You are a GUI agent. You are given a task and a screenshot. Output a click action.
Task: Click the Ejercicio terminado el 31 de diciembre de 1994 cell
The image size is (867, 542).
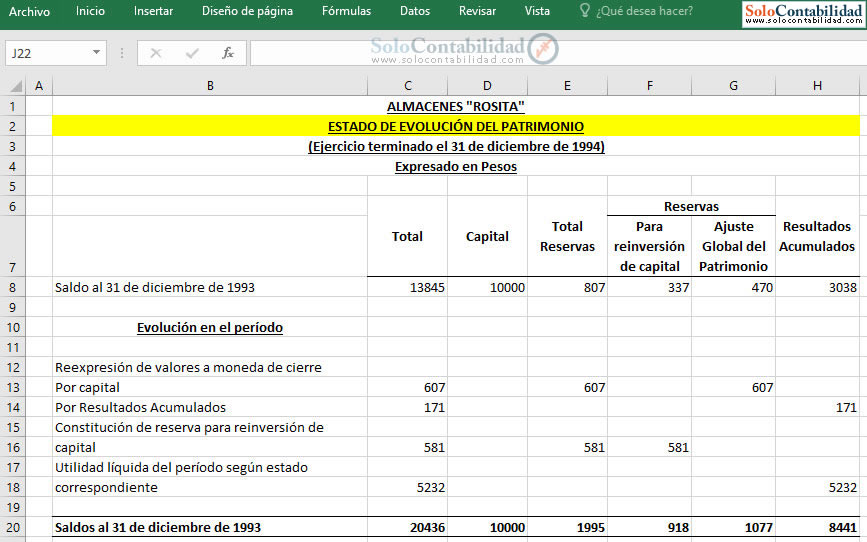456,147
